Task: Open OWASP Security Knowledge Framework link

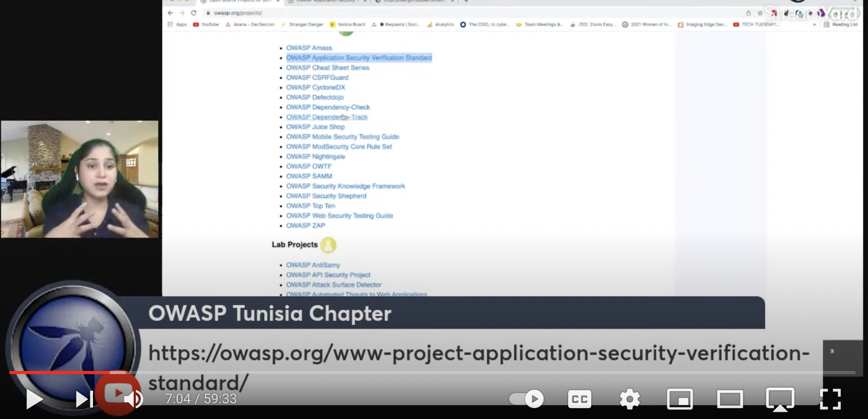Action: 346,187
